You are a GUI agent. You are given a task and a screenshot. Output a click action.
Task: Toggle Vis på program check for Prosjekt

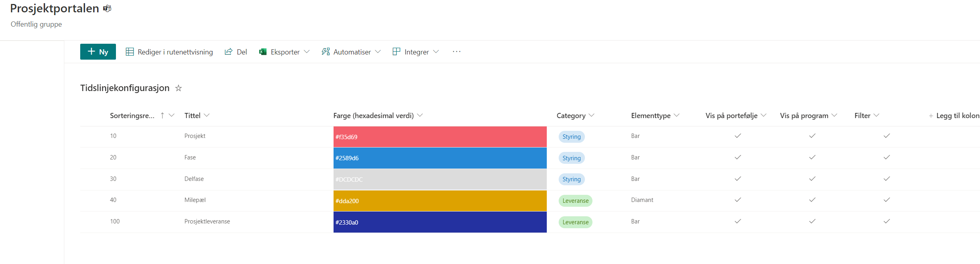812,136
